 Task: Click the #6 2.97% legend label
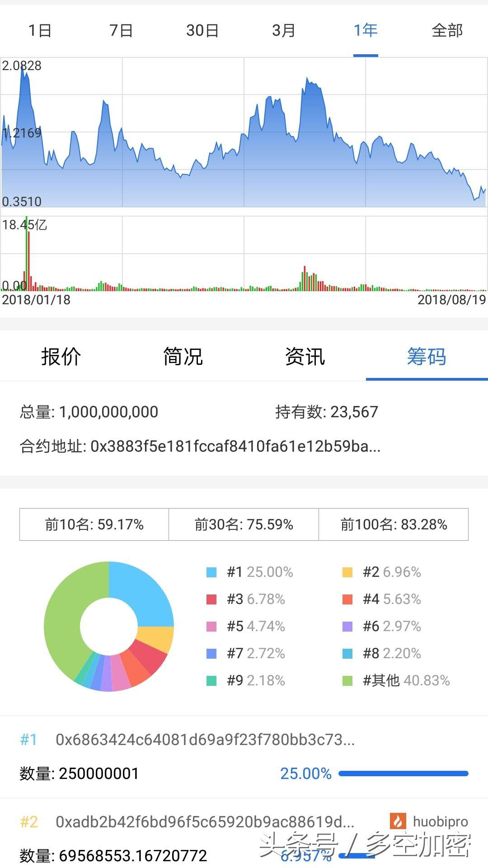tap(392, 627)
